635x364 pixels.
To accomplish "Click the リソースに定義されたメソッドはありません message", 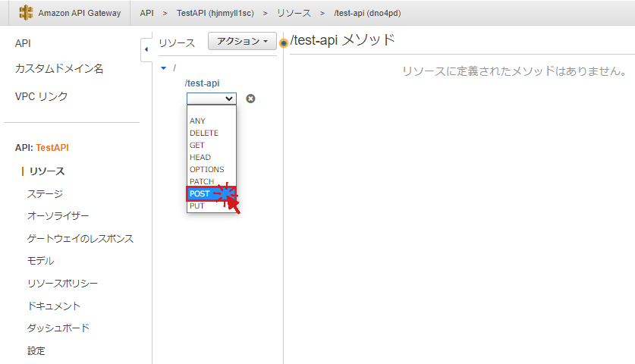I will pyautogui.click(x=514, y=71).
